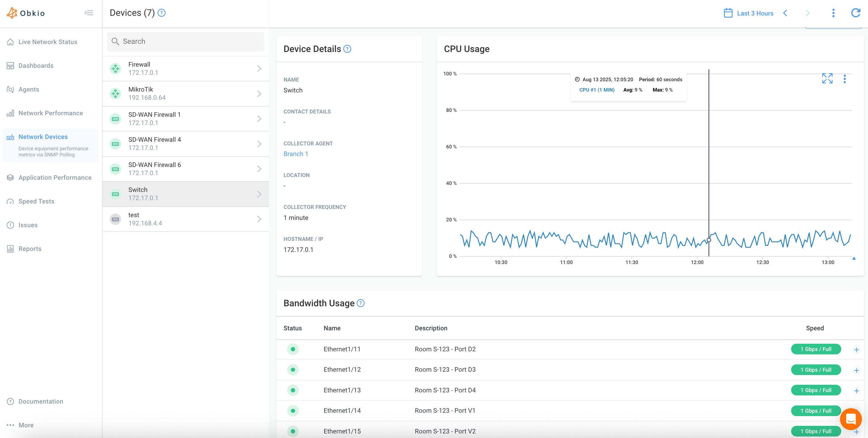Expand Ethernet1/11 row with plus
868x438 pixels.
[856, 350]
